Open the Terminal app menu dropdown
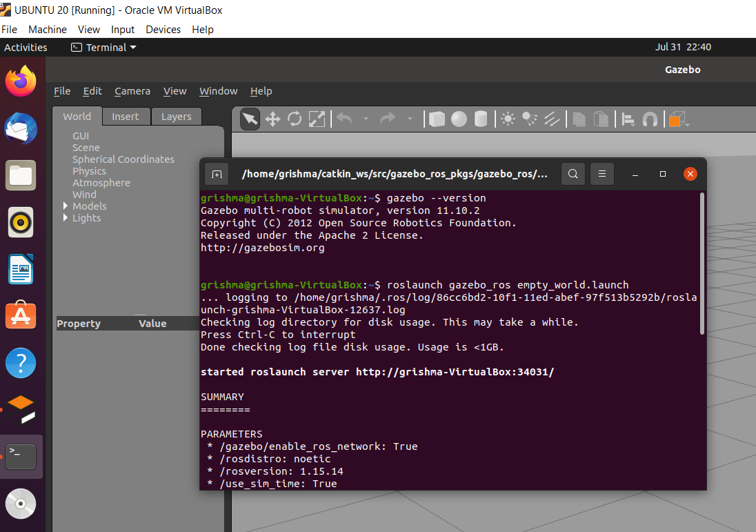 pos(103,48)
